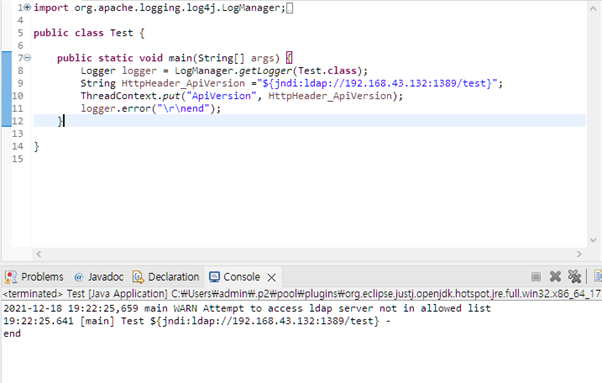Click the collapsed imports placeholder box on line 1
This screenshot has height=383, width=602.
tap(290, 8)
